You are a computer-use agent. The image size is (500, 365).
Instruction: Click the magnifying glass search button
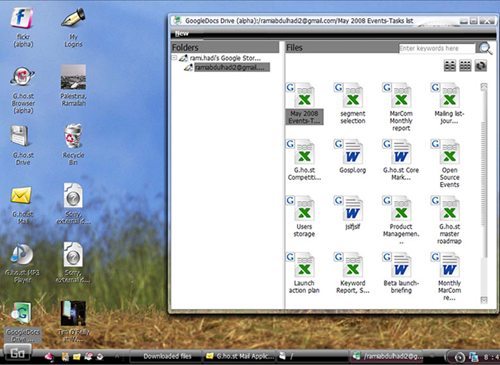(x=485, y=48)
